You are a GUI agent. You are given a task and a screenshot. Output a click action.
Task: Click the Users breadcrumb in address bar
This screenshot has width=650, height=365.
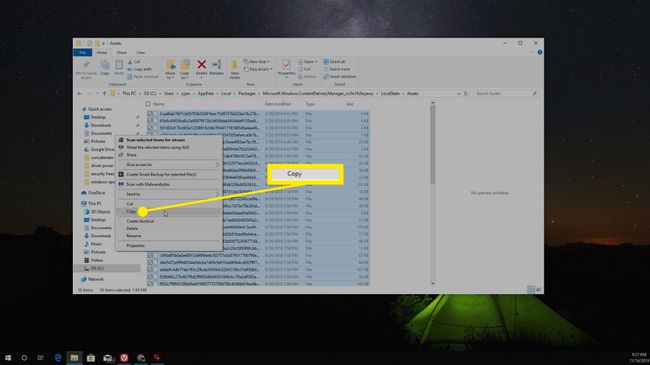point(169,94)
